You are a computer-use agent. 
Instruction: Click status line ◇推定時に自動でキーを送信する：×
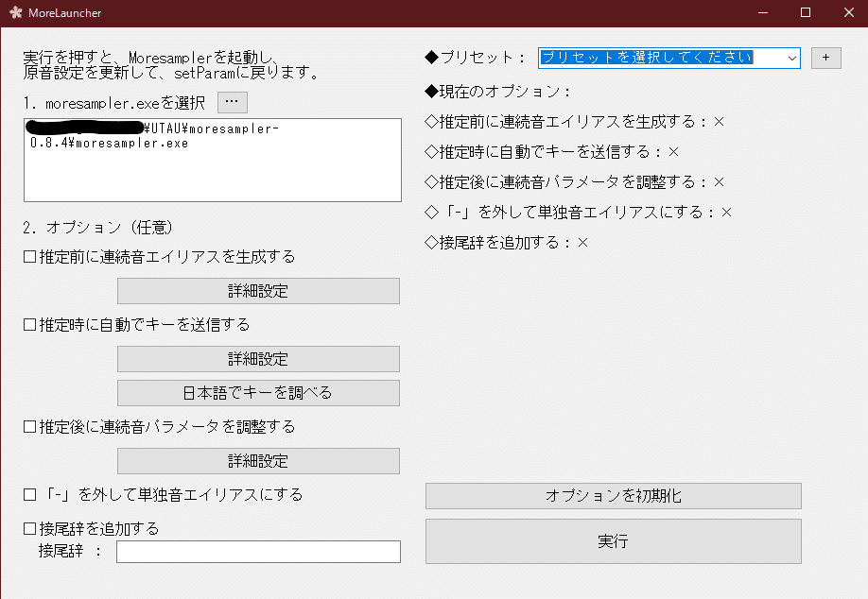coord(552,151)
